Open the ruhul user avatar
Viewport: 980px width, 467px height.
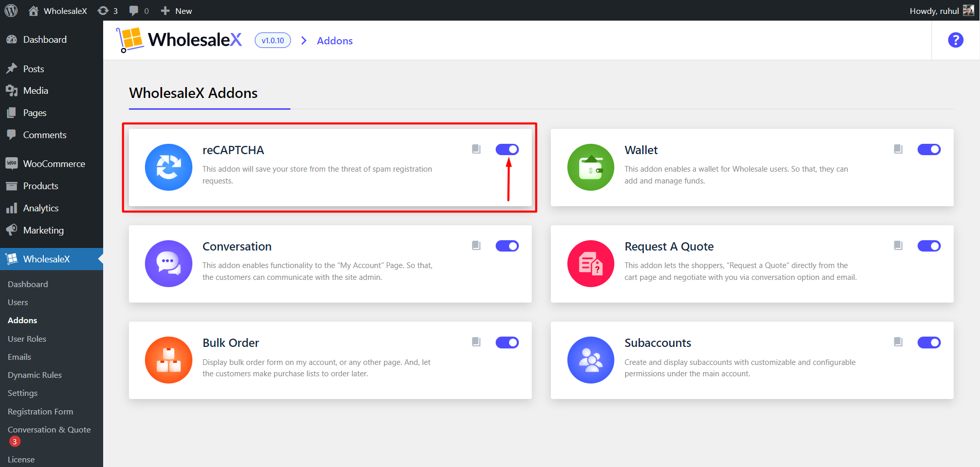[x=968, y=10]
